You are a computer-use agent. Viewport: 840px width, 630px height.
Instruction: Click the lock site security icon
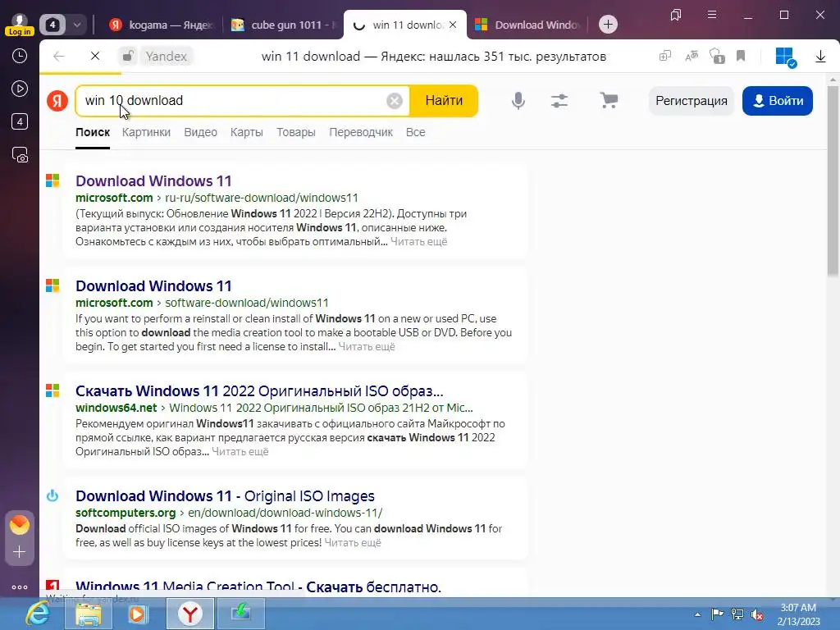click(127, 56)
